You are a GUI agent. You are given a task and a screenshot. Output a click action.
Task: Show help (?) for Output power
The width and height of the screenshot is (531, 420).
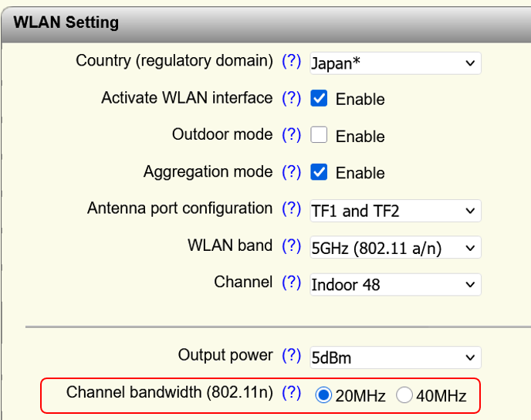click(x=291, y=356)
